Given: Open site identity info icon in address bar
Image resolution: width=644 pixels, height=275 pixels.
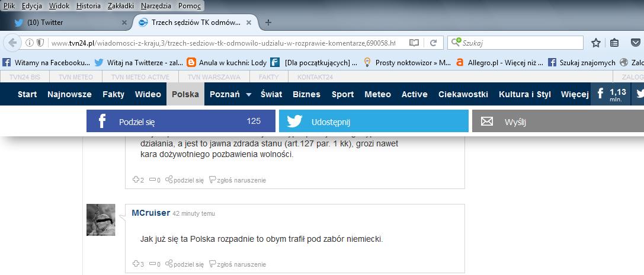Looking at the screenshot, I should (30, 43).
